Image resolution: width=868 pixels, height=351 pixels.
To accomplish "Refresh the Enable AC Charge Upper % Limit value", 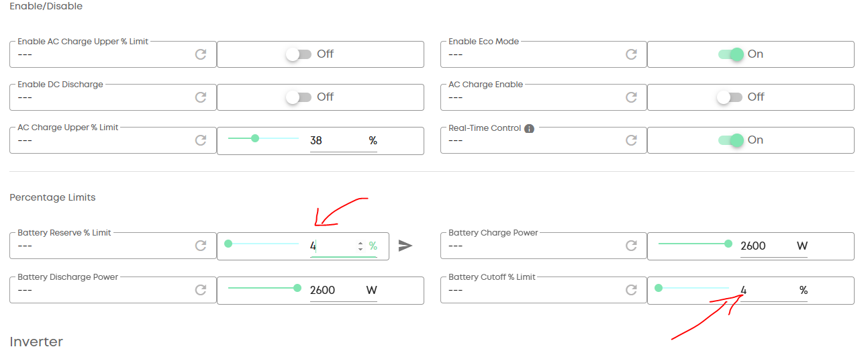I will tap(201, 54).
